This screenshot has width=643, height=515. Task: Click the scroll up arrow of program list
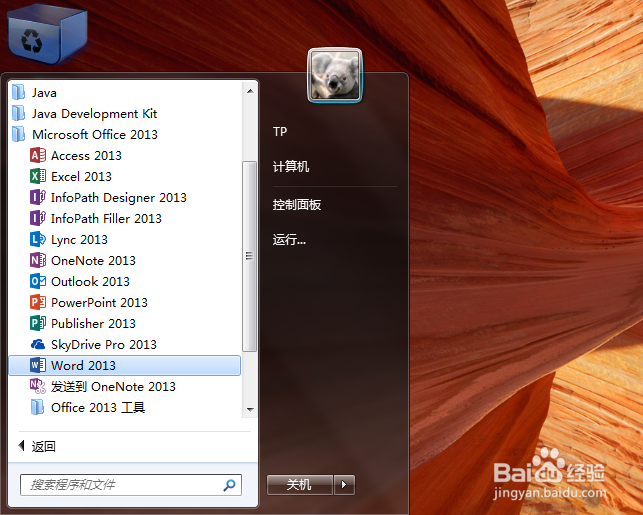pyautogui.click(x=250, y=91)
